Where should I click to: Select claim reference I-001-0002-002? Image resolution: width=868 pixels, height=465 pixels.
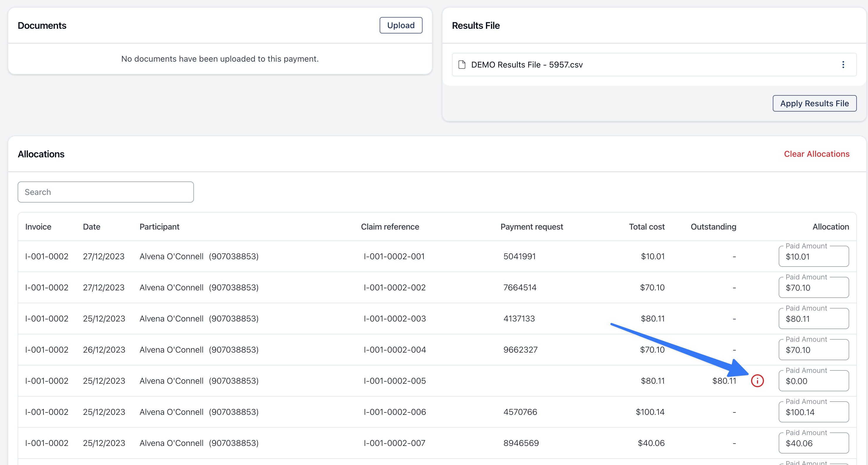(395, 288)
